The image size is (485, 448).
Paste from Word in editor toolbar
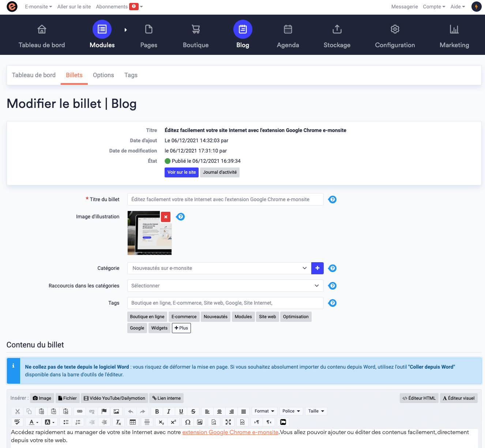point(66,411)
